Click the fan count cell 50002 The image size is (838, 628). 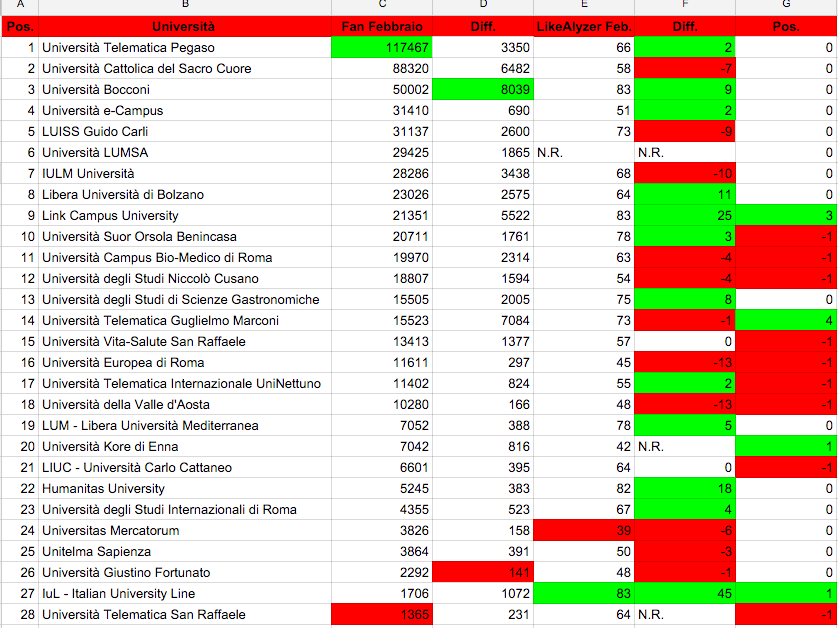(382, 89)
